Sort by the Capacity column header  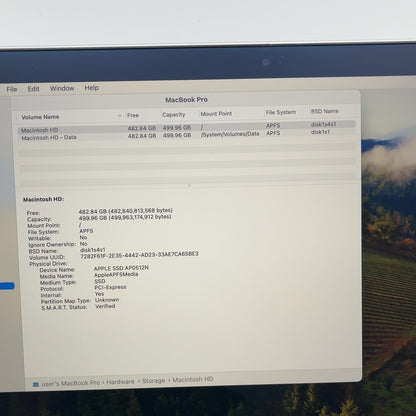point(173,115)
